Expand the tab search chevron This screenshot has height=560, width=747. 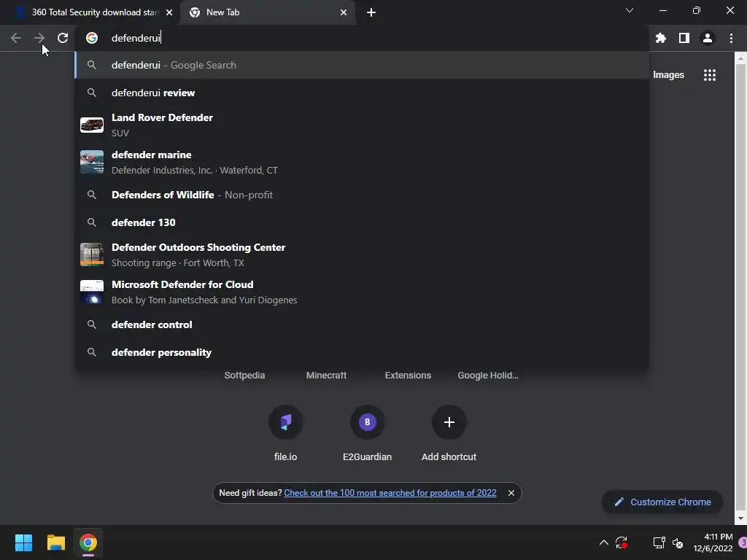pos(630,10)
